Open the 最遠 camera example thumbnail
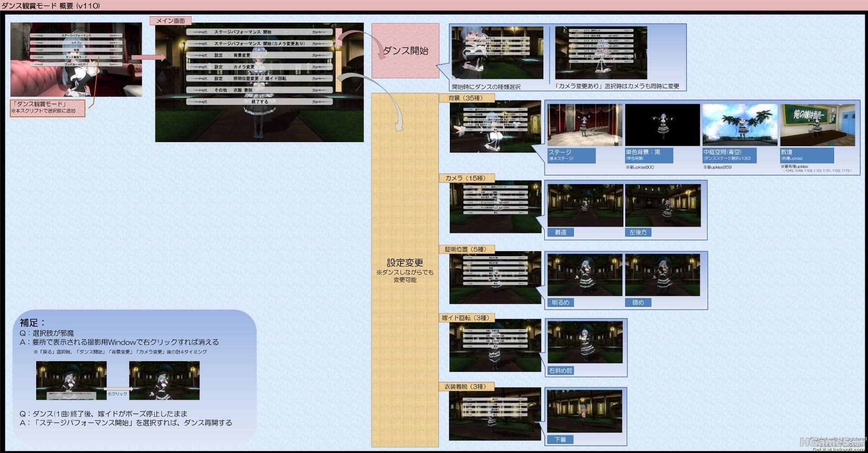Image resolution: width=868 pixels, height=453 pixels. tap(585, 205)
